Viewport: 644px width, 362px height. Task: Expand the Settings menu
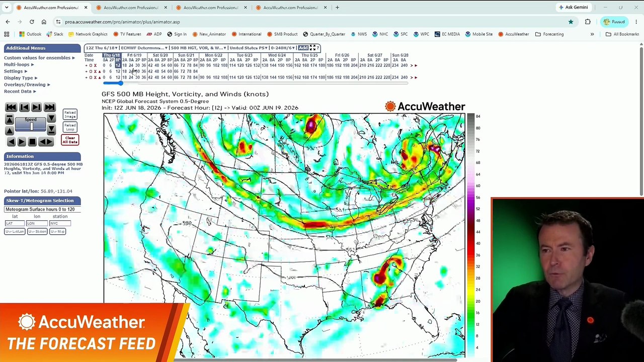(x=16, y=71)
